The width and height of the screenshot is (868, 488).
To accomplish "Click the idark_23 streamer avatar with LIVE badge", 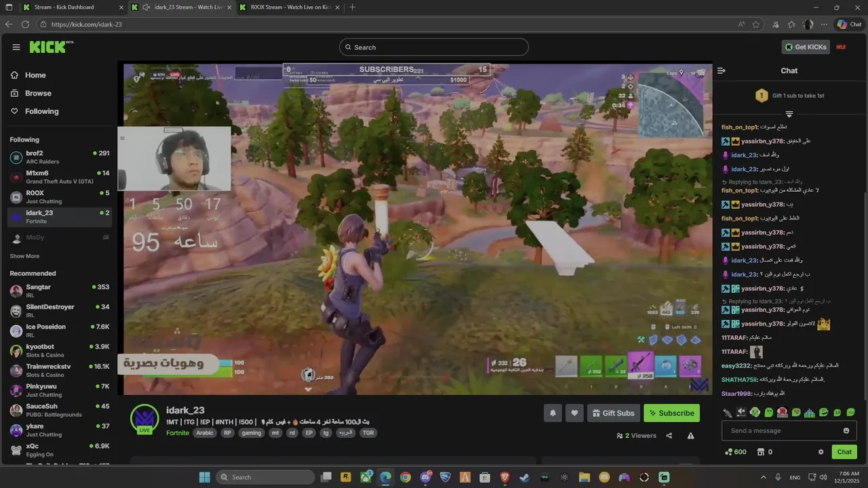I will point(144,420).
